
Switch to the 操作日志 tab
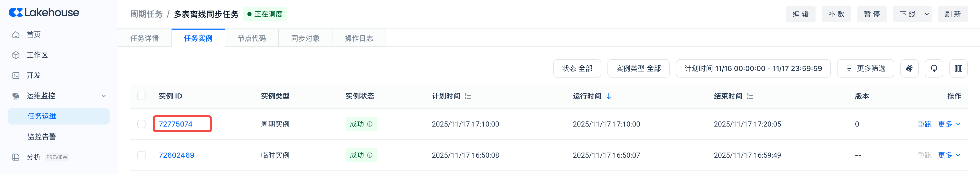pos(358,38)
